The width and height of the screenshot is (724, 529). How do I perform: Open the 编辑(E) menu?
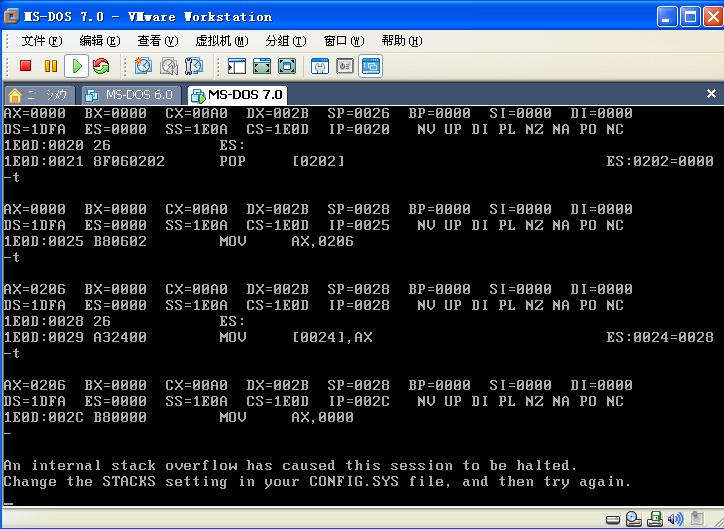(x=100, y=41)
